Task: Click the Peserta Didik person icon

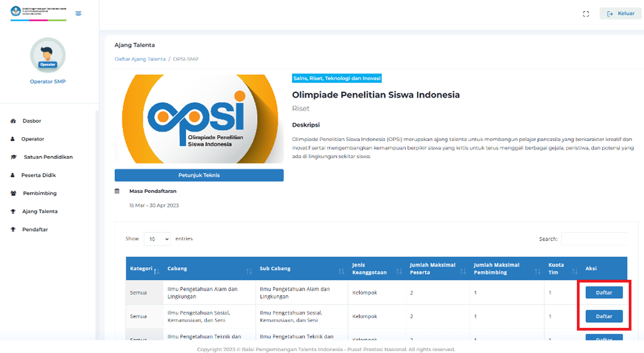Action: 13,175
